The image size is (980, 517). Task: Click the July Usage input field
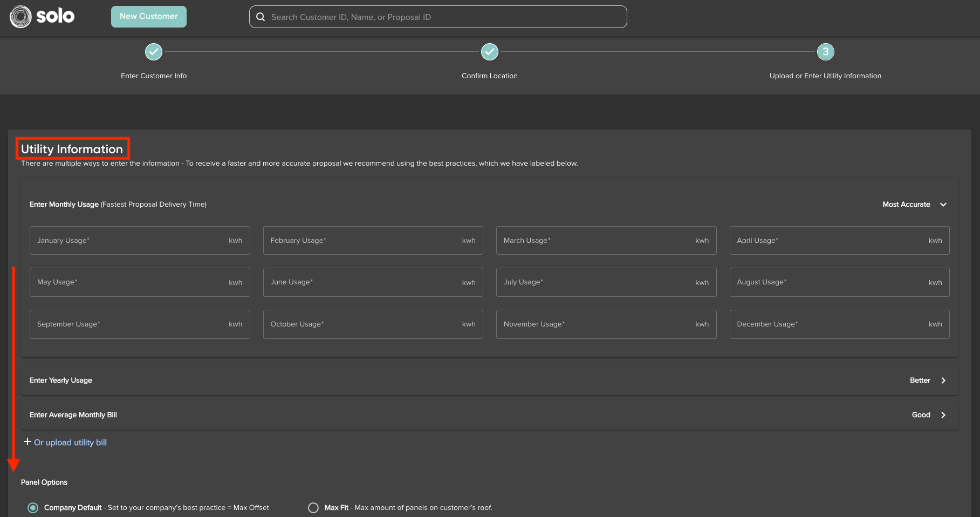click(x=606, y=282)
